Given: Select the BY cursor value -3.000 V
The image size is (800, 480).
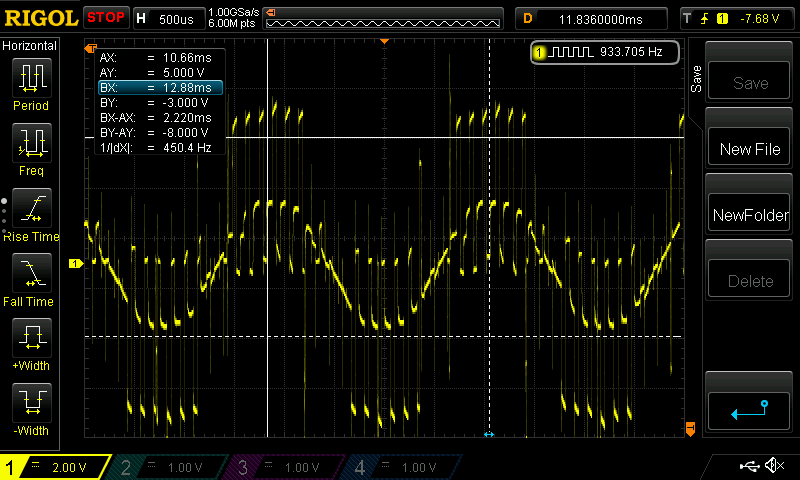Looking at the screenshot, I should [185, 103].
